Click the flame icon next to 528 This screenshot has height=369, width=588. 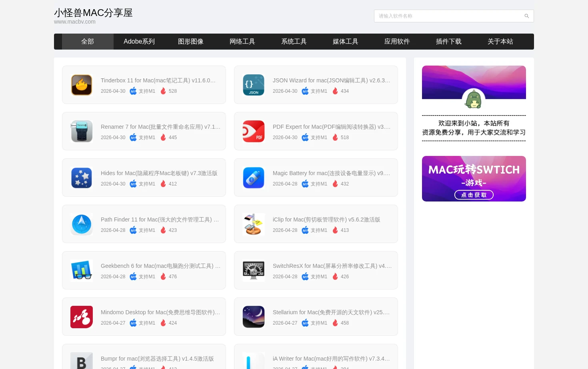163,91
